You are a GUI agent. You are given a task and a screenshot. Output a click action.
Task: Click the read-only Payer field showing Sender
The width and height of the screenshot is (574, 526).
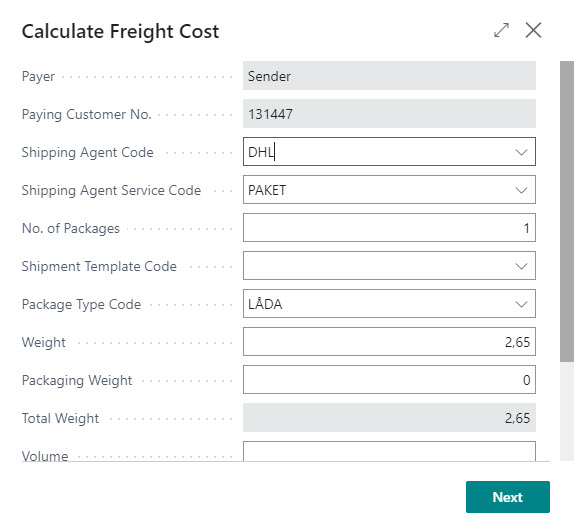(389, 76)
